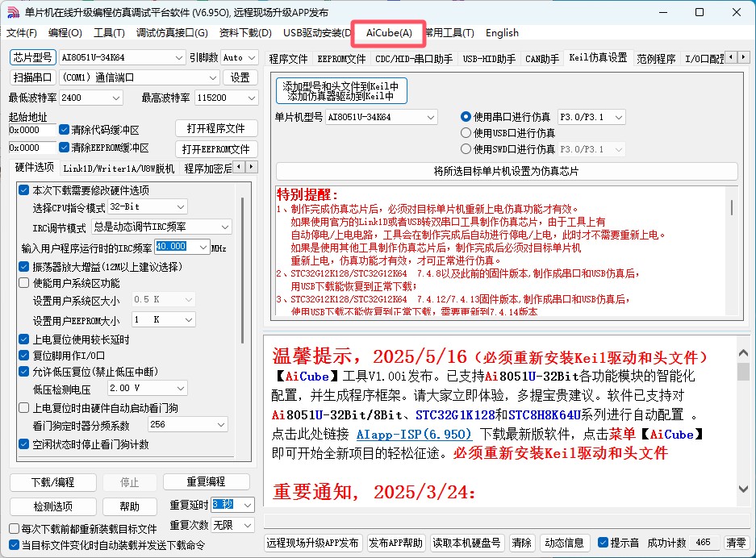Open 引脚数 Auto dropdown

(240, 57)
